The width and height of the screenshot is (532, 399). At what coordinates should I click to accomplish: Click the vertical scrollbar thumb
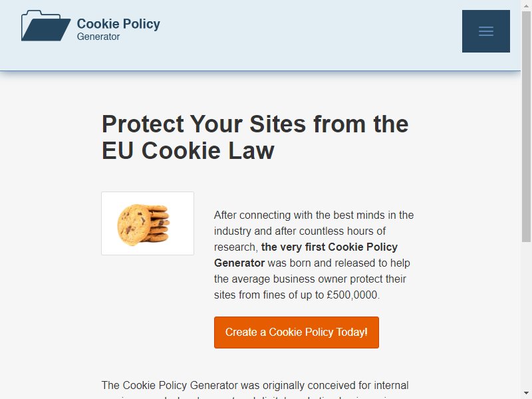(526, 126)
